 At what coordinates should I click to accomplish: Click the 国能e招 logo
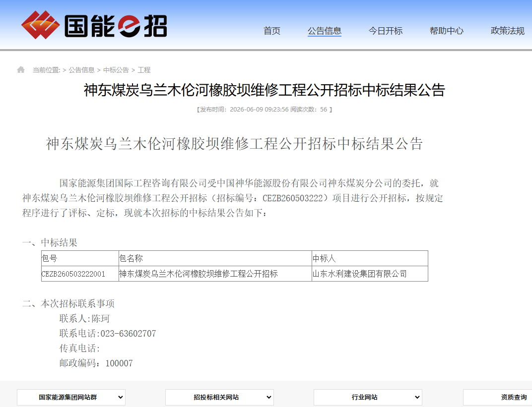click(94, 25)
